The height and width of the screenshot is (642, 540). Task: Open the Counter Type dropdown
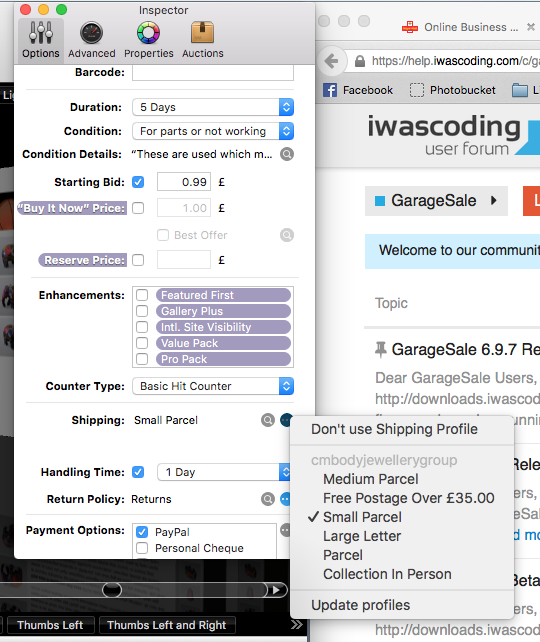click(213, 386)
